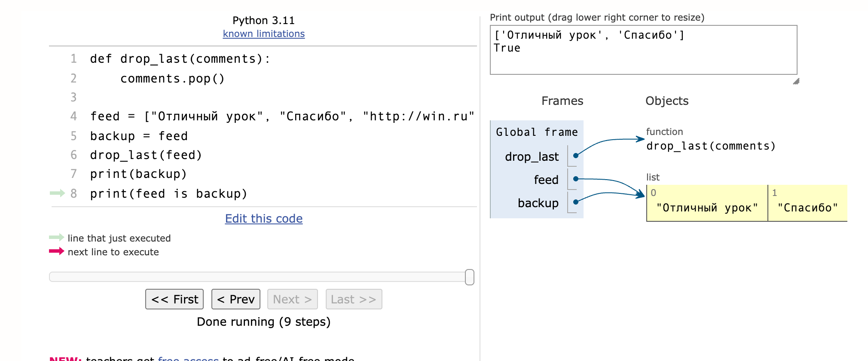Step back using the < Prev button
868x361 pixels.
point(236,299)
